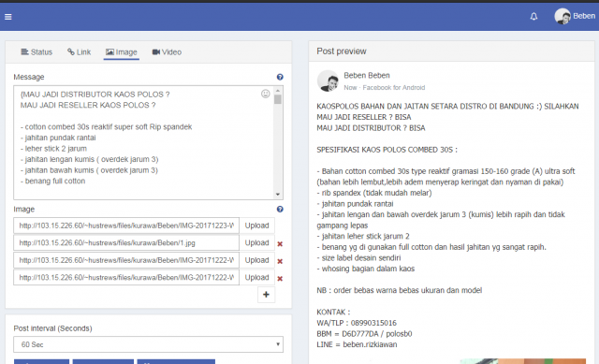This screenshot has height=364, width=599.
Task: Remove the 1.jpg image row
Action: [x=280, y=243]
